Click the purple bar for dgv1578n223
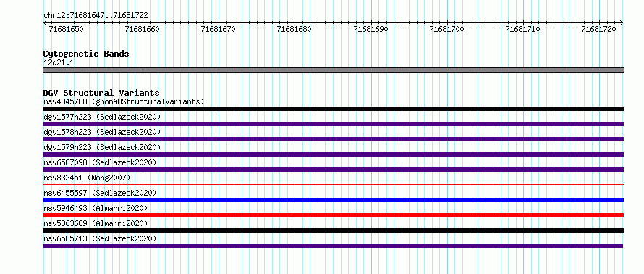 [x=333, y=139]
